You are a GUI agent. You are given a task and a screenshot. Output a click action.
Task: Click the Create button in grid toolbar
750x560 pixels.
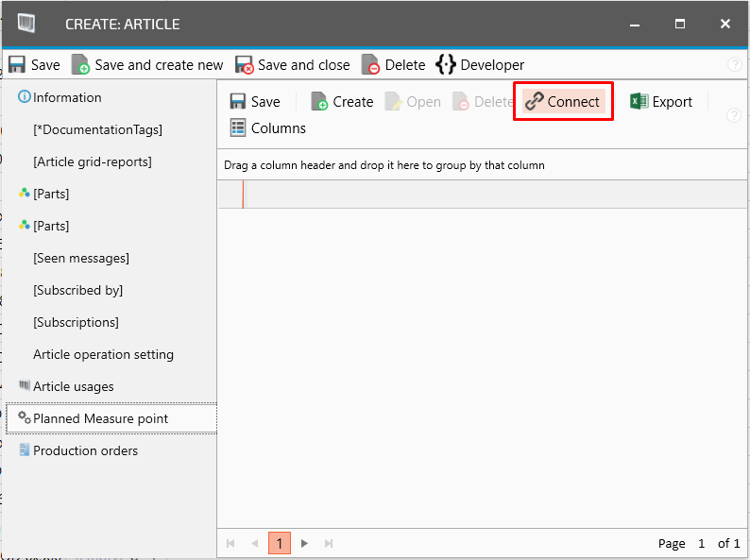pyautogui.click(x=342, y=102)
